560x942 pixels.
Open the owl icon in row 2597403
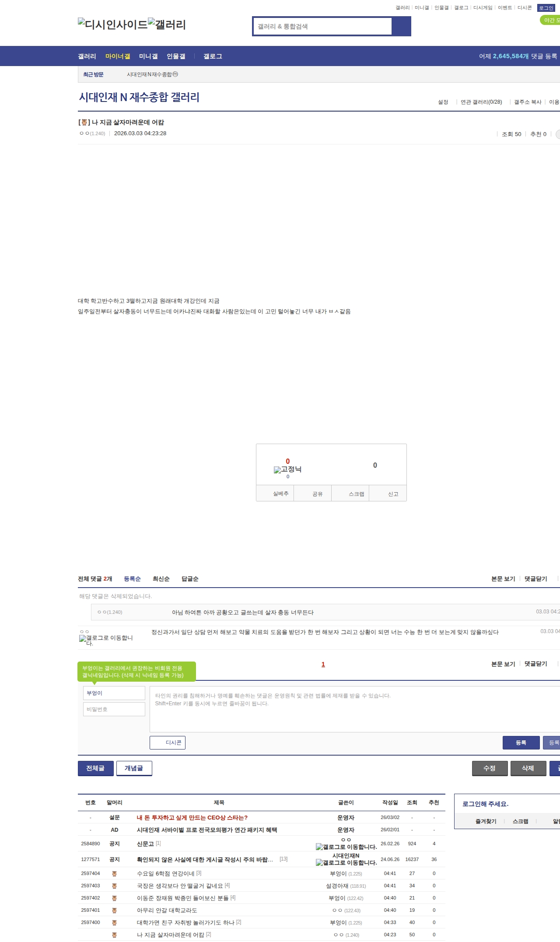[114, 886]
